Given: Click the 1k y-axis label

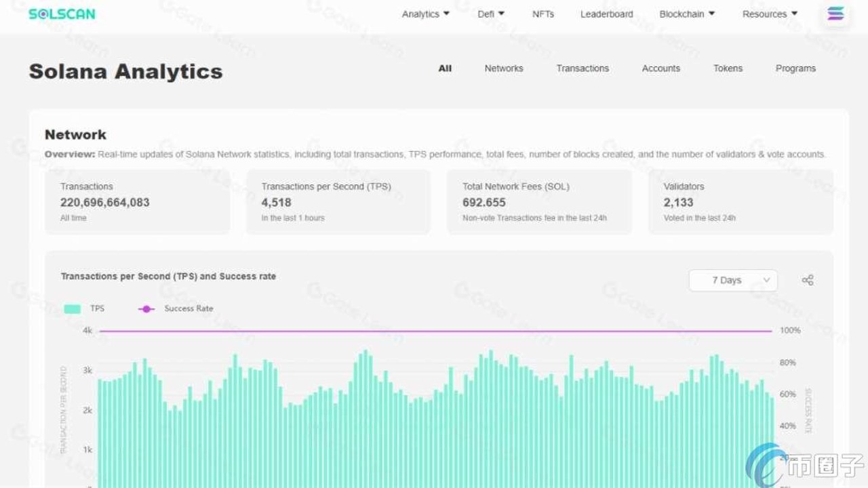Looking at the screenshot, I should [87, 449].
